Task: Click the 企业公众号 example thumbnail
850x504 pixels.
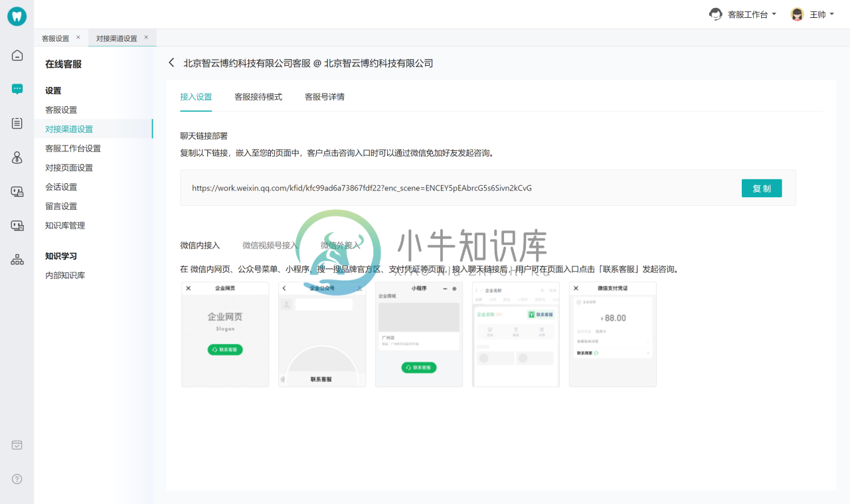Action: [x=322, y=334]
